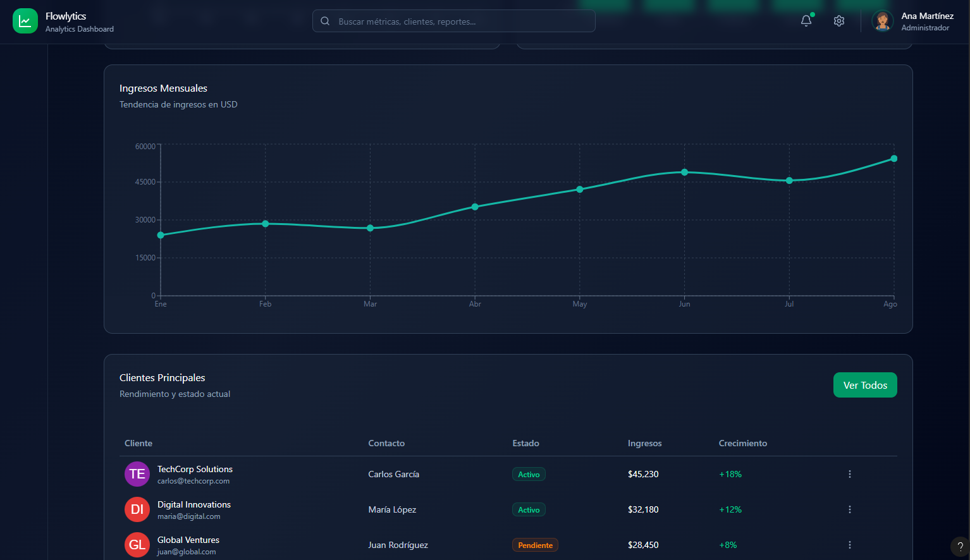970x560 pixels.
Task: Open the Global Ventures row options menu
Action: pos(850,545)
